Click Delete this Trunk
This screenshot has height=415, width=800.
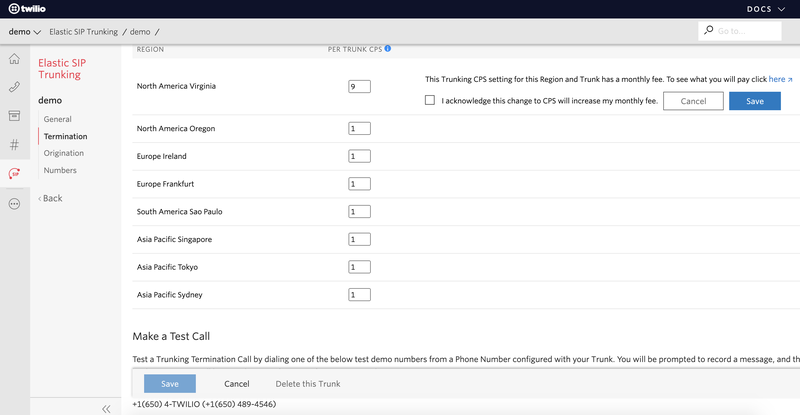point(308,384)
